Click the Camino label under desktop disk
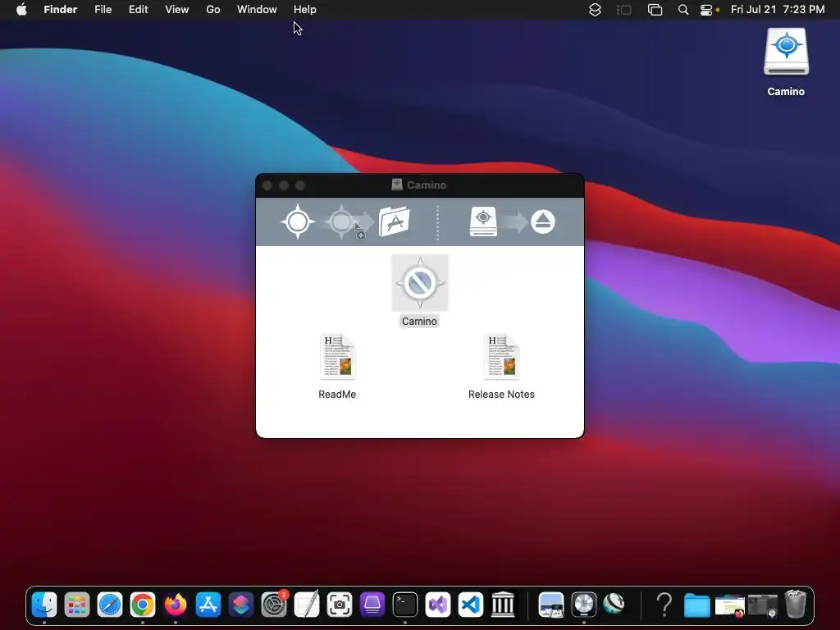 786,92
